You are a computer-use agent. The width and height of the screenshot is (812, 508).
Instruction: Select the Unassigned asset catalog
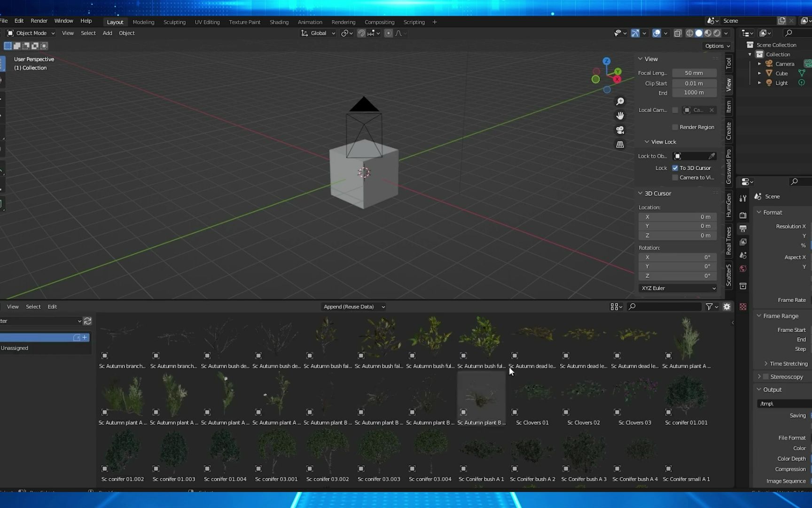coord(15,348)
